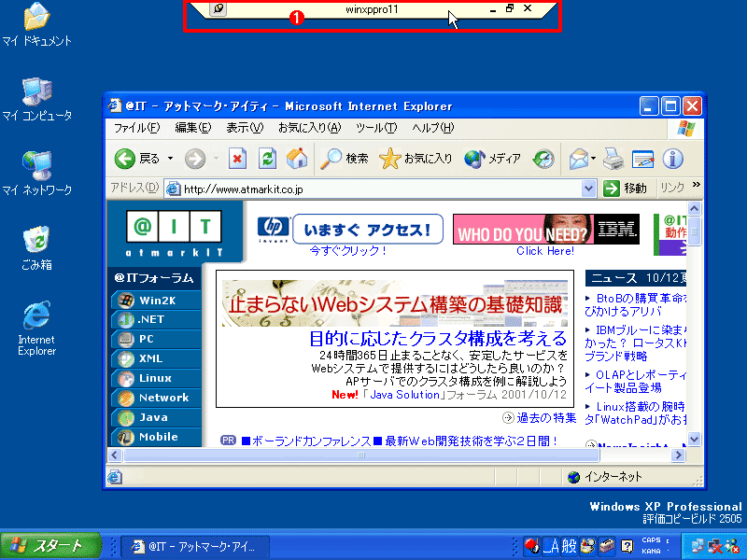747x560 pixels.
Task: Open the ヘルプ(H) menu
Action: (x=433, y=128)
